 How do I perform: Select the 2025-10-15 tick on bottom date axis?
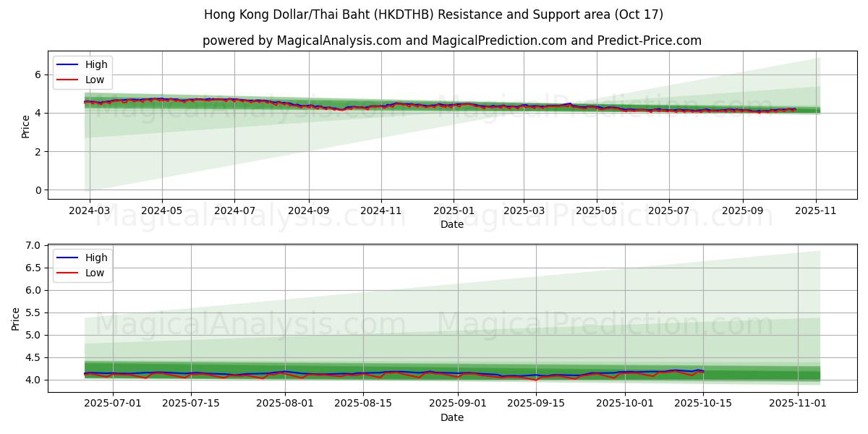703,404
